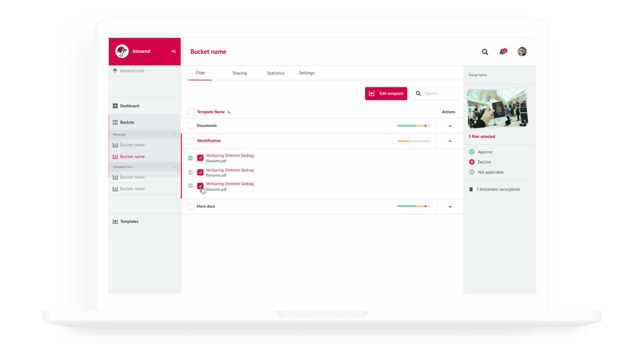Open the Buckets section icon
Image resolution: width=644 pixels, height=343 pixels.
115,122
